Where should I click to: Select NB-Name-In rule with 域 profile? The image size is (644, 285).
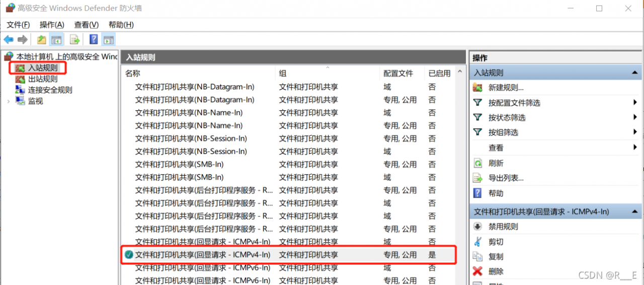coord(289,113)
